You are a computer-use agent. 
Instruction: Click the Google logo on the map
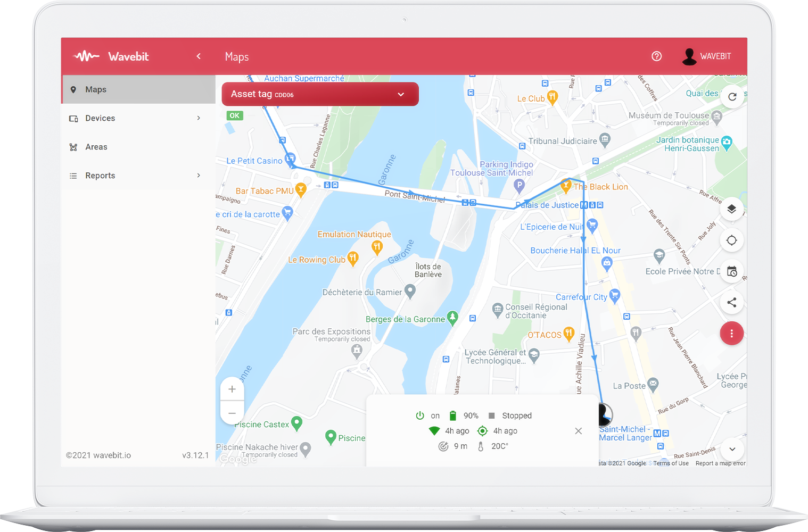[x=238, y=459]
